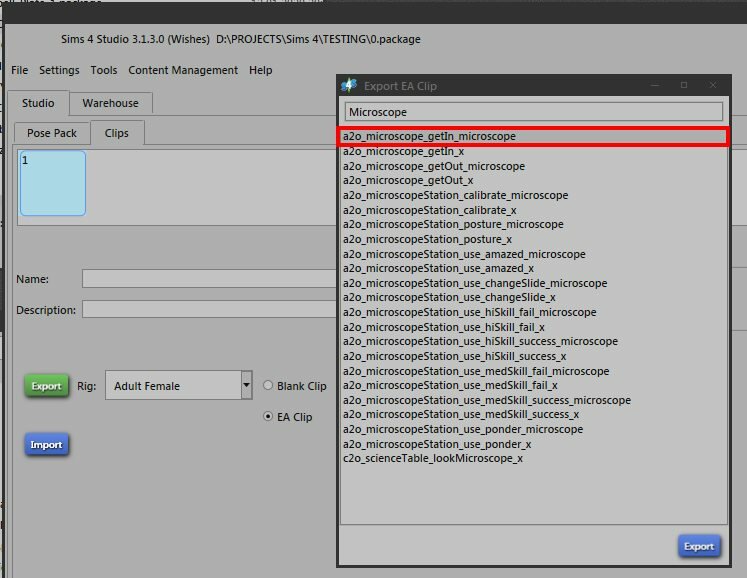Select a2o_microscopeStation_use_ponder_microscope clip
747x578 pixels.
534,429
